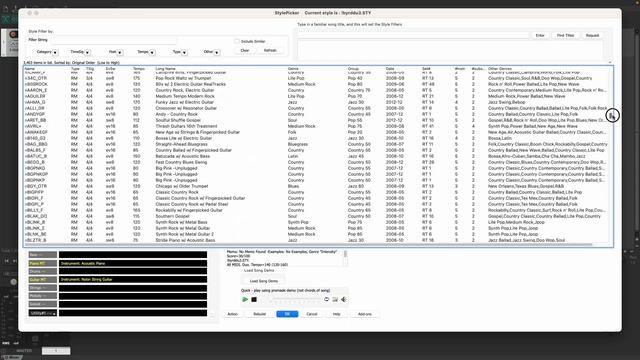The width and height of the screenshot is (640, 360).
Task: Sort list by Other Genres column header
Action: (x=500, y=69)
